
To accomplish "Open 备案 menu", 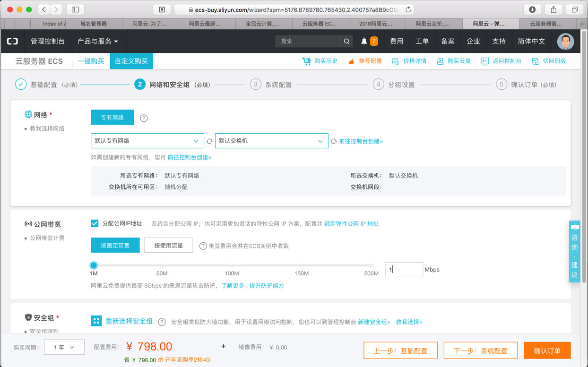I will coord(448,42).
